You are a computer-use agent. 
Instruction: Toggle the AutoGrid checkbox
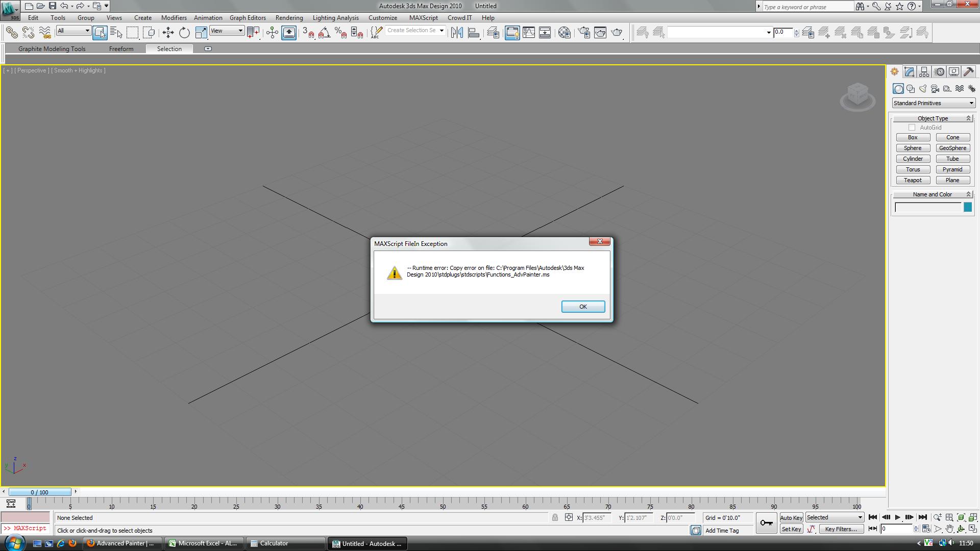(x=912, y=128)
